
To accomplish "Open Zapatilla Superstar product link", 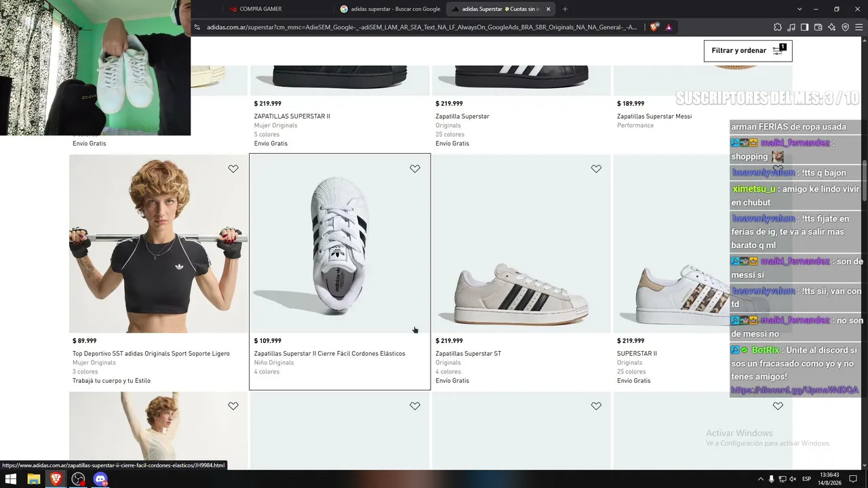I will [462, 117].
